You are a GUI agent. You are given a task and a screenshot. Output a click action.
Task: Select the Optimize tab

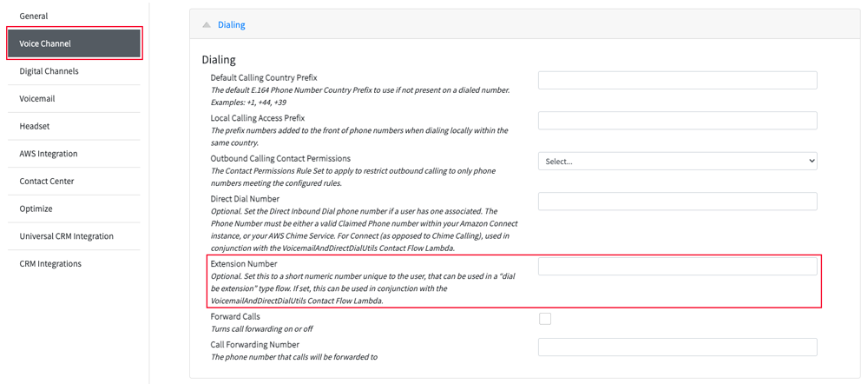coord(73,209)
